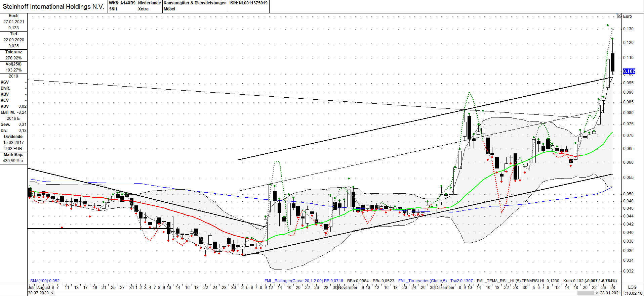Click Konsumgüter & Dienstleistungen sector label
Image resolution: width=644 pixels, height=296 pixels.
tap(195, 3)
